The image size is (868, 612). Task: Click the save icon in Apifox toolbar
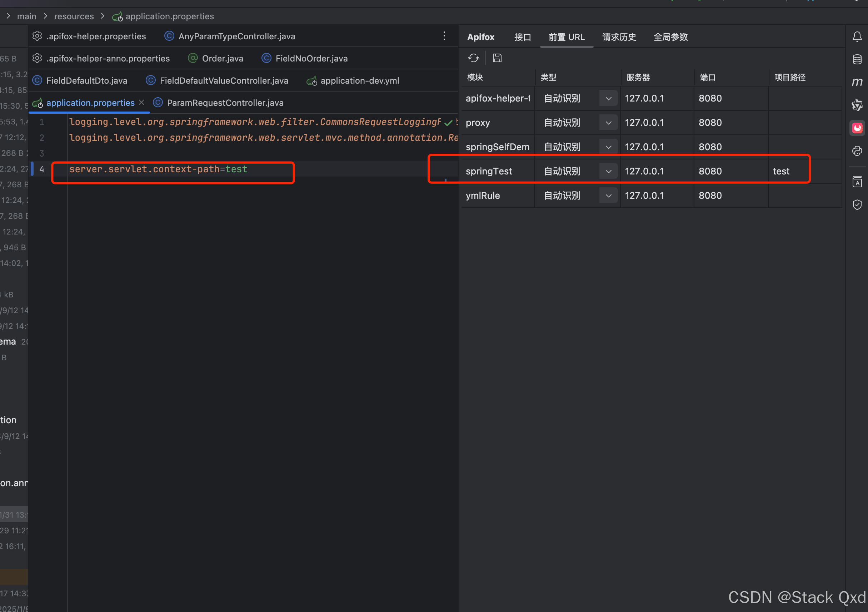pyautogui.click(x=497, y=58)
